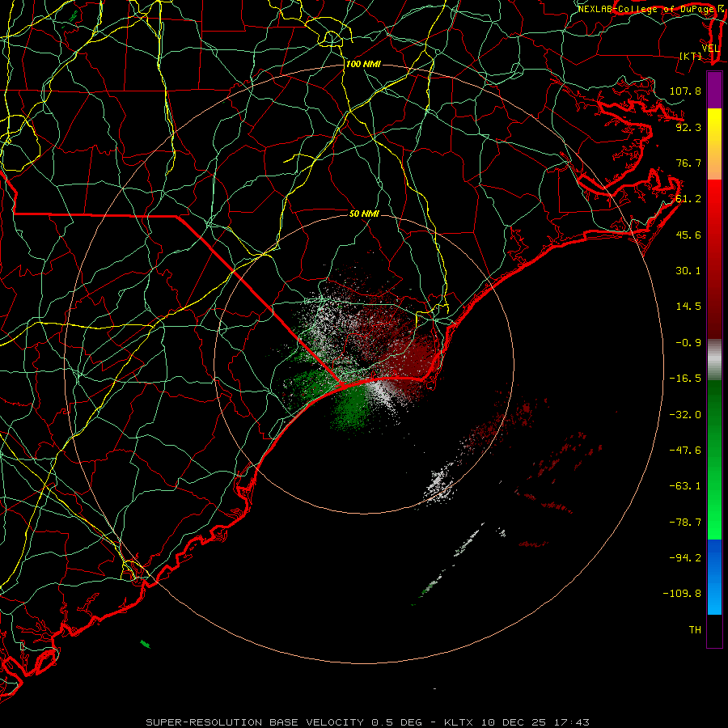Click the 100 NMI range ring label
728x728 pixels.
(363, 64)
